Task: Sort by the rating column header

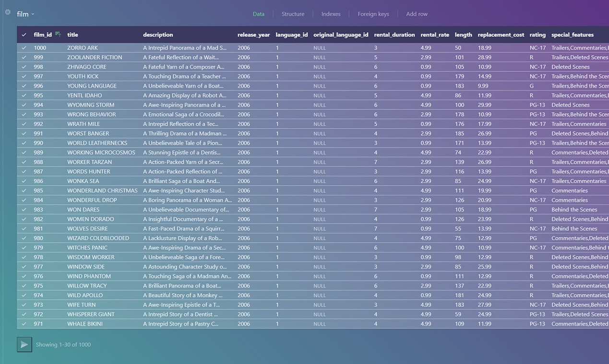Action: [537, 35]
